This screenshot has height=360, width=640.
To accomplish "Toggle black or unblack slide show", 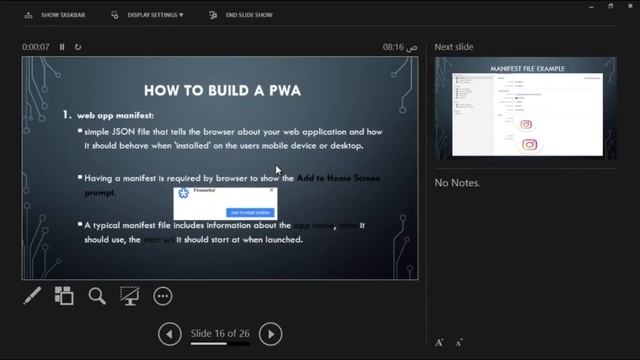I will [x=130, y=296].
